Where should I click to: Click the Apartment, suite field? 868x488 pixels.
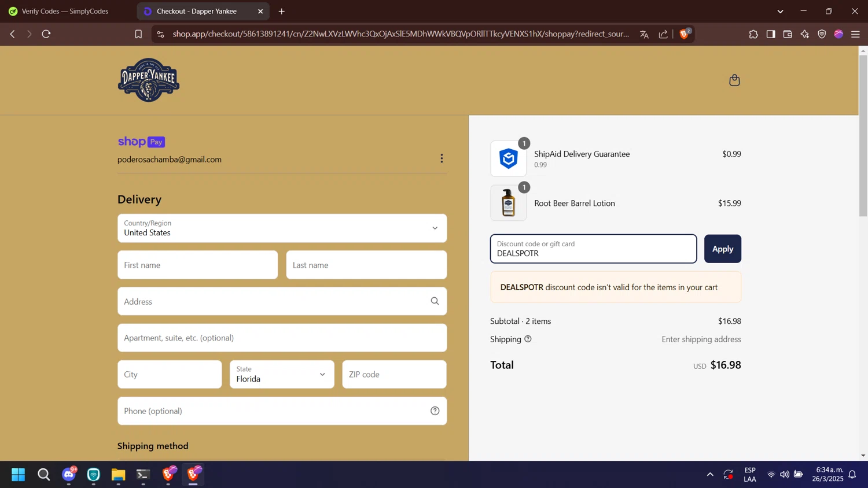282,338
